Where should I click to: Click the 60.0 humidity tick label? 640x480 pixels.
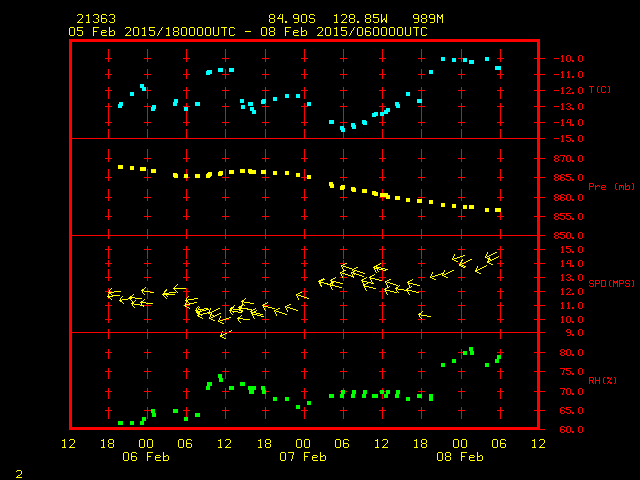[571, 429]
